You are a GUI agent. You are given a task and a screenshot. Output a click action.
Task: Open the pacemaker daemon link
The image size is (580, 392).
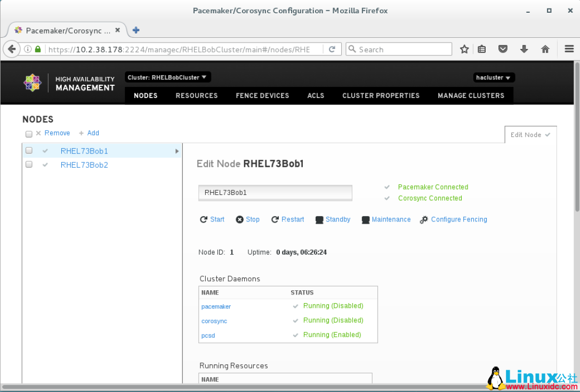tap(216, 306)
